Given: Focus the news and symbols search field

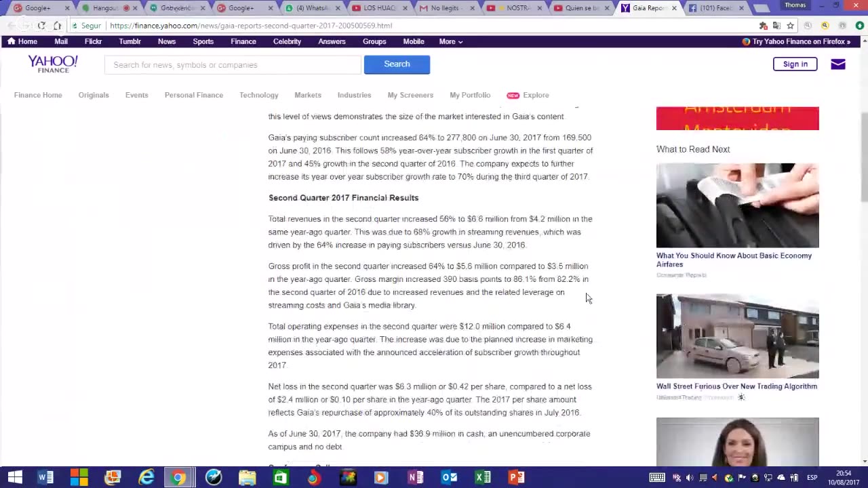Looking at the screenshot, I should click(x=233, y=65).
